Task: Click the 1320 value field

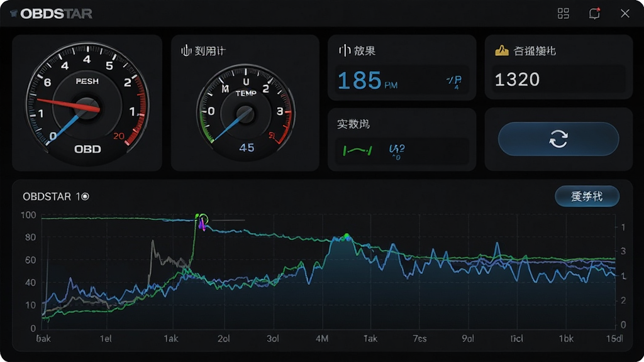Action: point(558,79)
